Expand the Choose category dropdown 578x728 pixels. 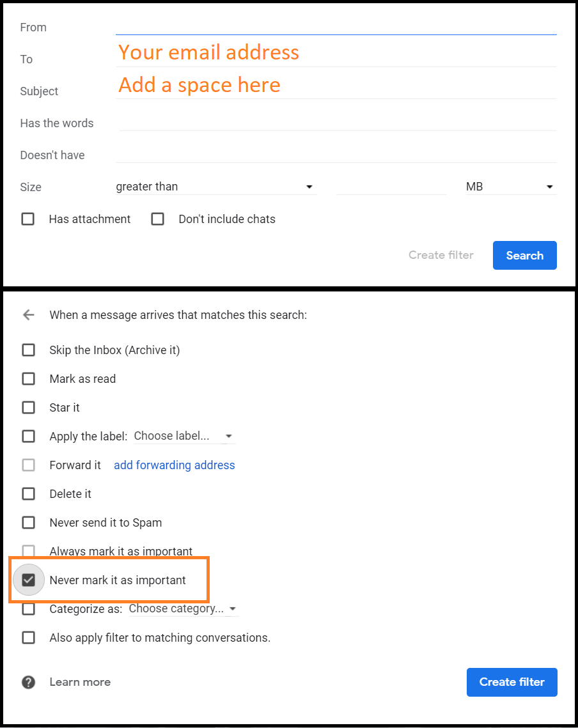(x=182, y=609)
